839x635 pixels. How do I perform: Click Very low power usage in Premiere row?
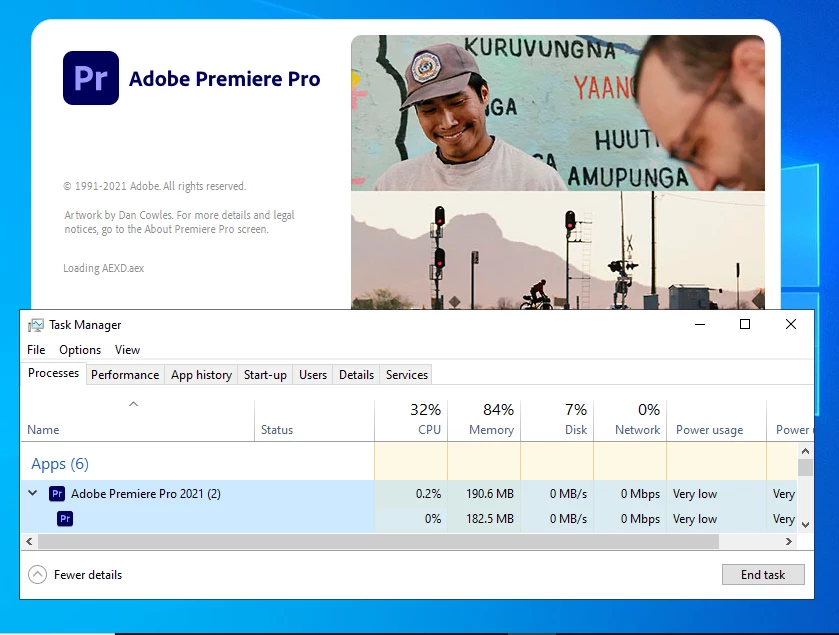(695, 494)
